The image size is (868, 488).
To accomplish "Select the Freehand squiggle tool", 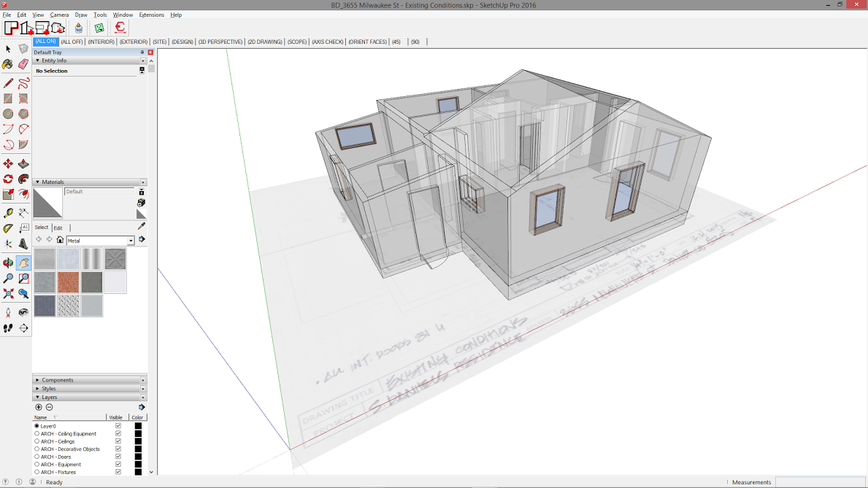I will (x=23, y=84).
